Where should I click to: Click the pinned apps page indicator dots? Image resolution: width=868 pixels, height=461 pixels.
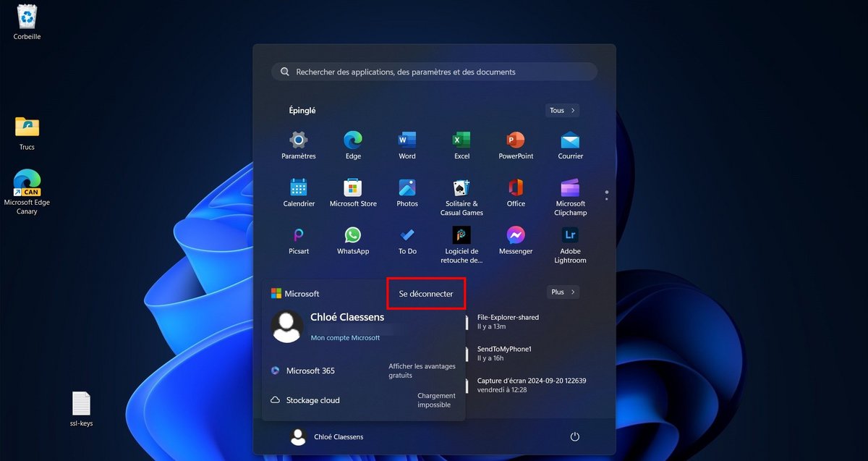tap(606, 195)
